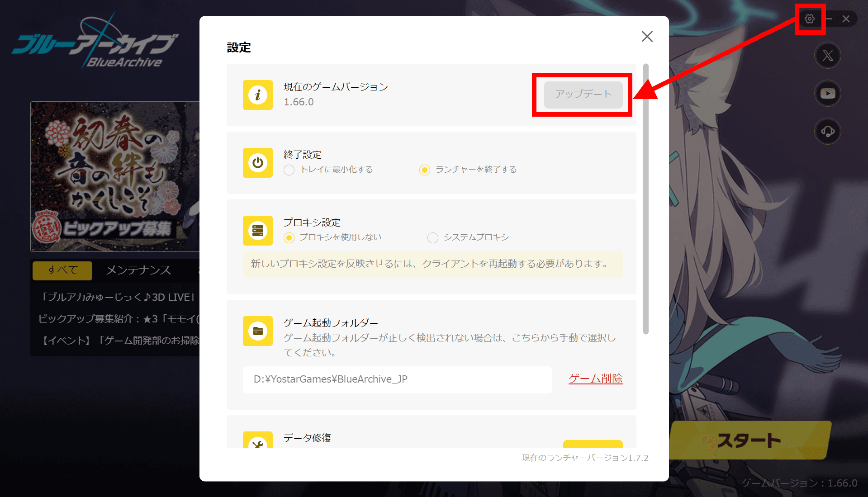Switch to メンテナンス news tab
868x497 pixels.
pos(138,270)
